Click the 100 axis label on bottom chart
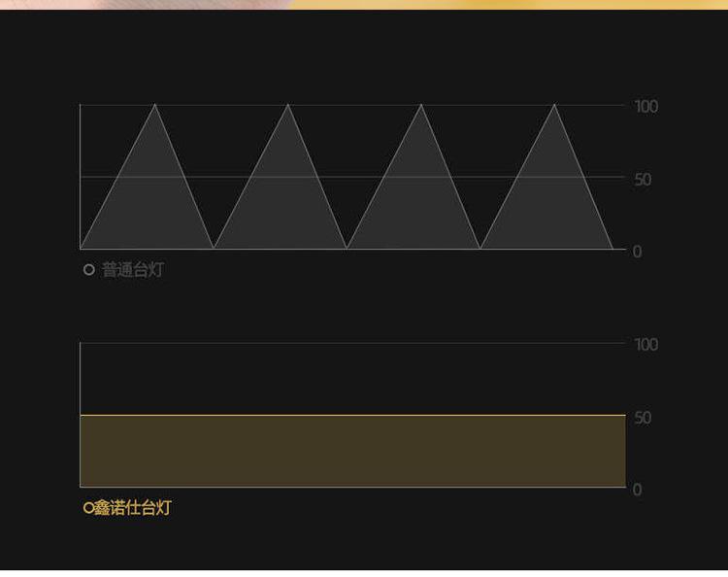 pyautogui.click(x=646, y=344)
